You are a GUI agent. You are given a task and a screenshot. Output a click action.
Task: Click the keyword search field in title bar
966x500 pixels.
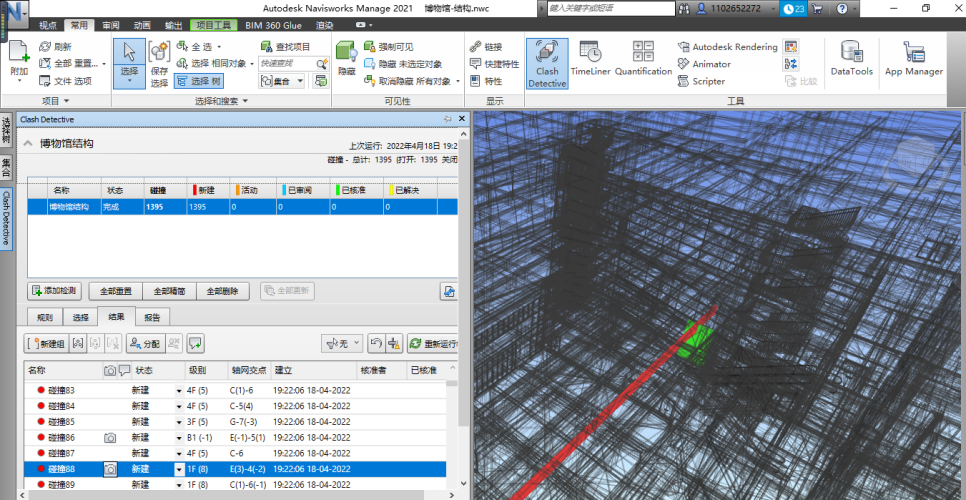pyautogui.click(x=611, y=9)
